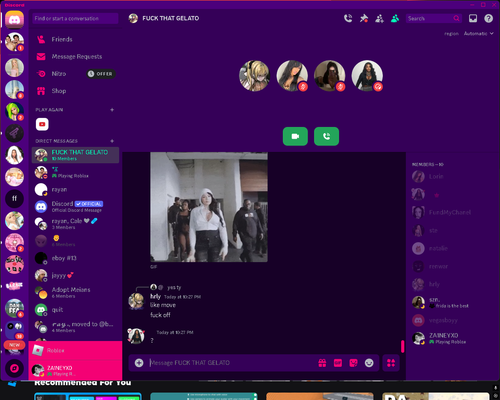
Task: Open the region Automatic dropdown
Action: tap(478, 33)
